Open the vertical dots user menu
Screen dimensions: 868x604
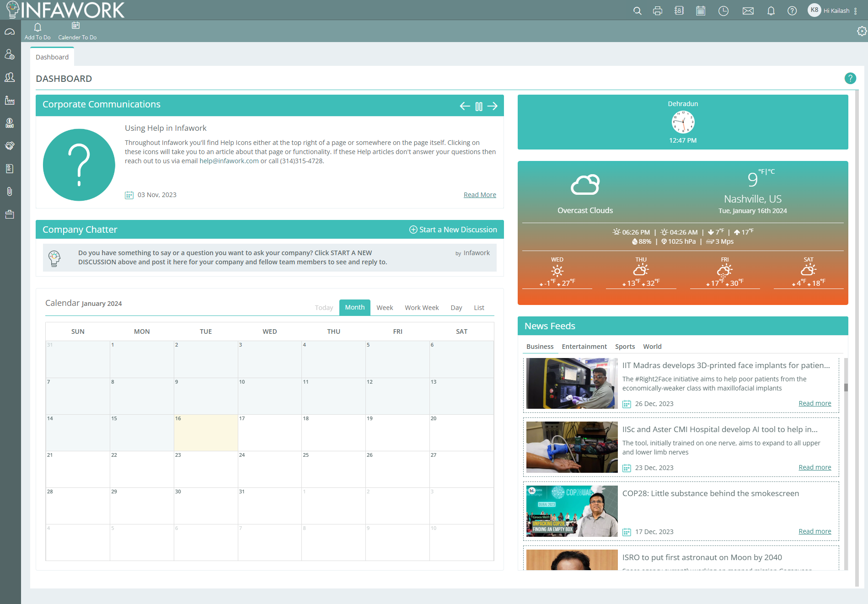pos(856,11)
